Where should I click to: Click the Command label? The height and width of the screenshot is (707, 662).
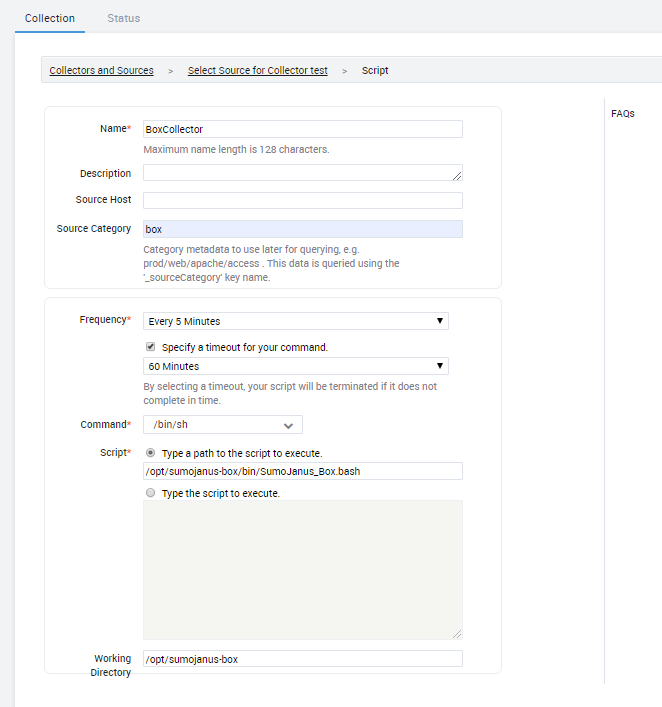[x=106, y=424]
